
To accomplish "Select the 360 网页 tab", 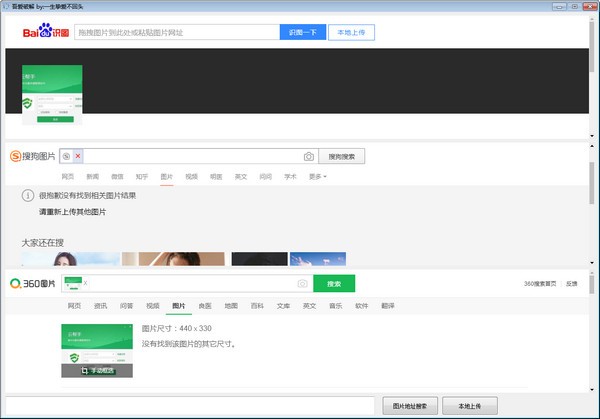I will [x=74, y=306].
